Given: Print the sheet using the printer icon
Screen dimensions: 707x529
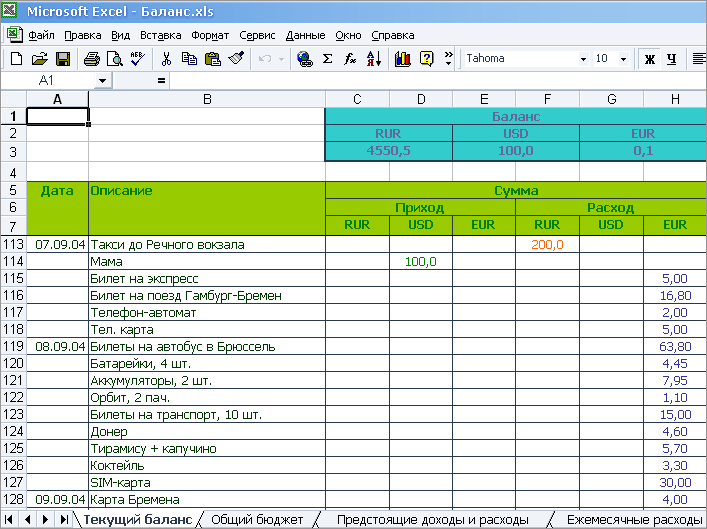Looking at the screenshot, I should tap(92, 59).
